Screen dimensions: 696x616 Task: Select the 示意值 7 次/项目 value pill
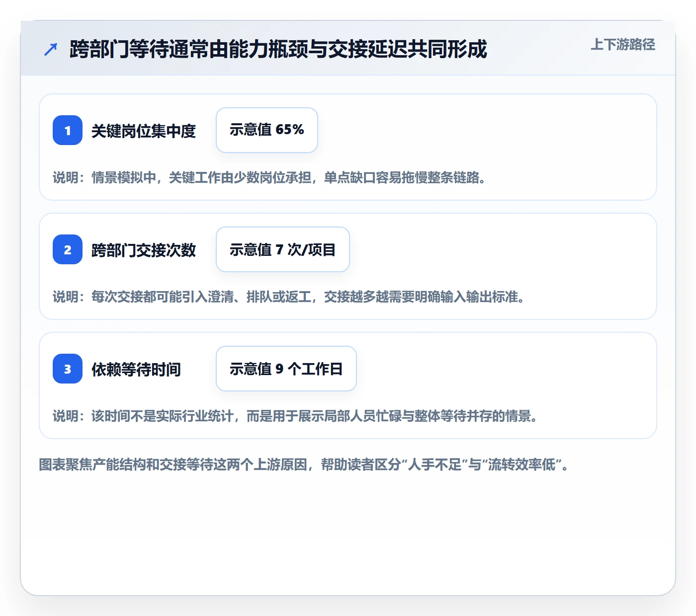pyautogui.click(x=283, y=249)
